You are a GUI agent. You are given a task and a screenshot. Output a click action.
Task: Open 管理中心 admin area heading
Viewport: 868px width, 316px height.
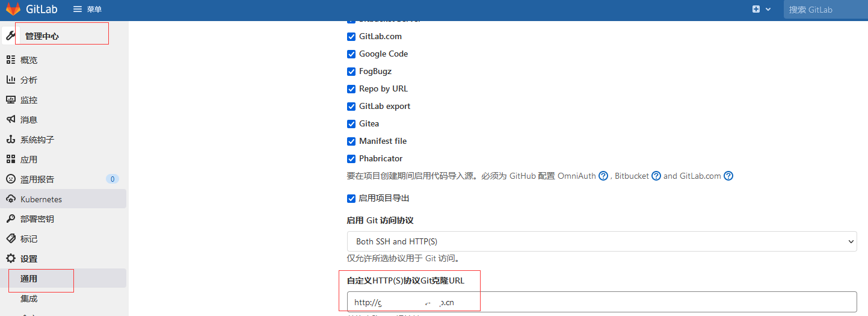(x=42, y=36)
